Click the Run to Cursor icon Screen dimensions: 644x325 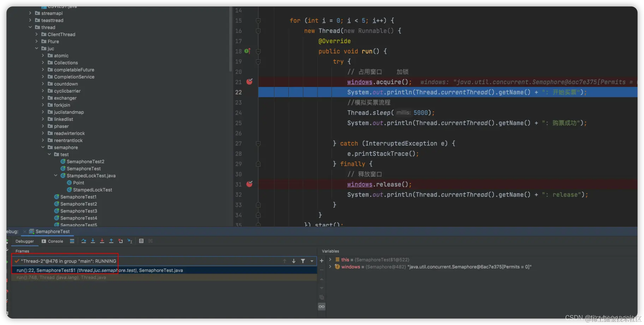[130, 241]
